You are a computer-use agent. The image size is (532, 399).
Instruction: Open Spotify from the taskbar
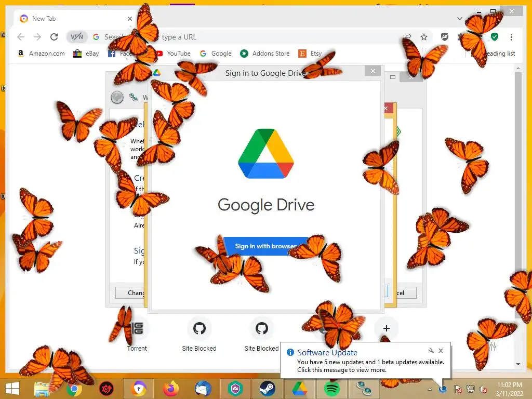[331, 389]
